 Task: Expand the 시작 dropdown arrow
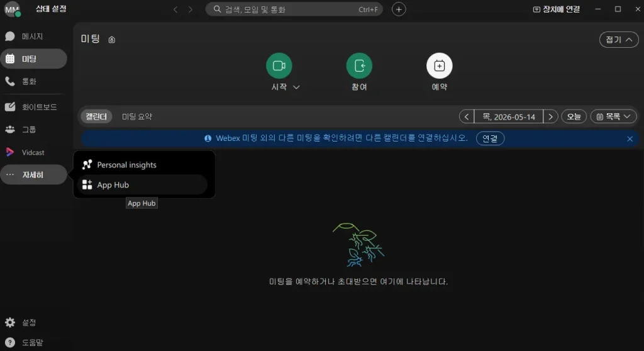[x=296, y=87]
